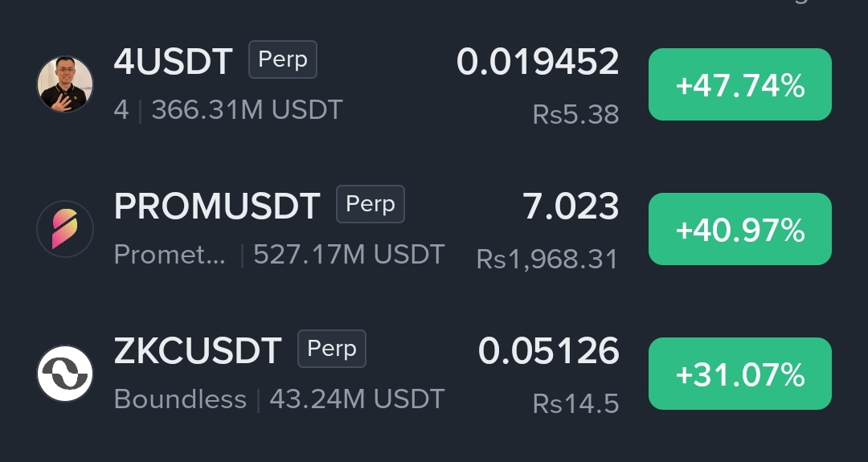Tap the ZKCUSDT Boundless wave logo icon
The image size is (868, 462).
coord(65,374)
